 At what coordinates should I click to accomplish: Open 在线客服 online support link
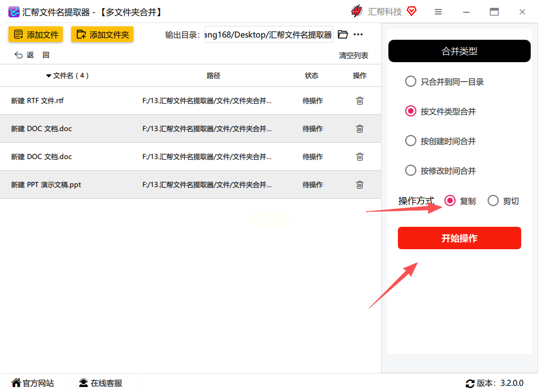tap(100, 383)
